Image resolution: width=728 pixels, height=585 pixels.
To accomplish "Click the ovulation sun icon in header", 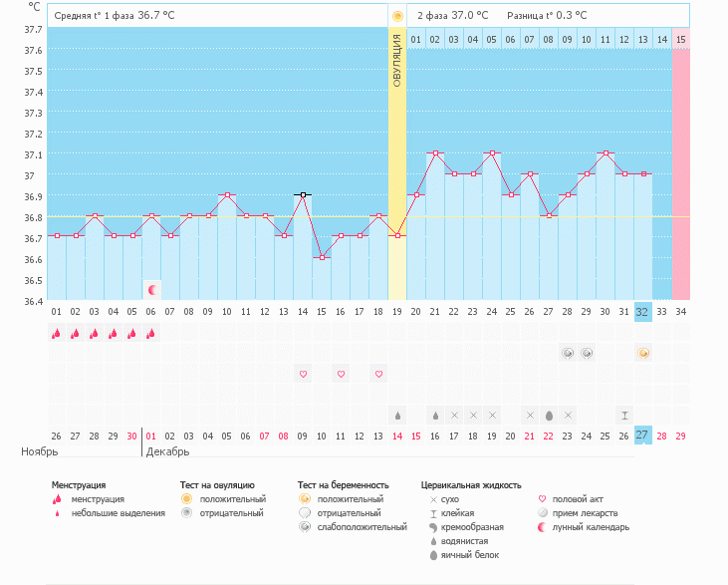I will (397, 16).
